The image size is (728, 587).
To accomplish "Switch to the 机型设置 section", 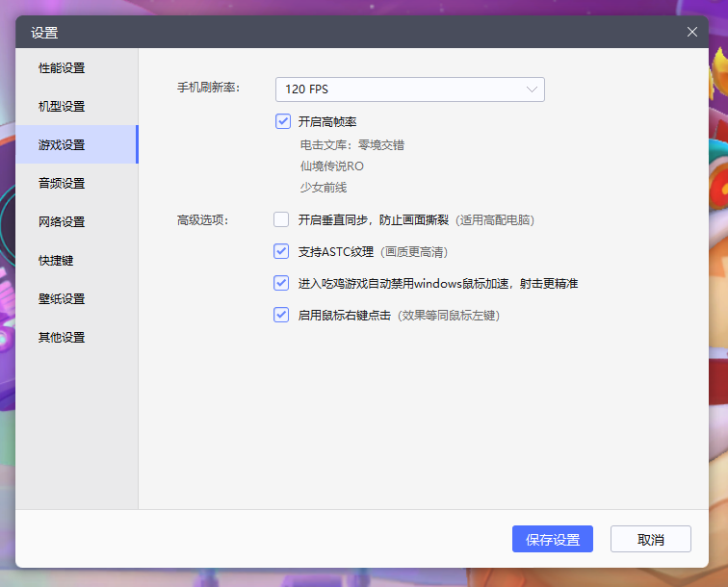I will pyautogui.click(x=62, y=107).
